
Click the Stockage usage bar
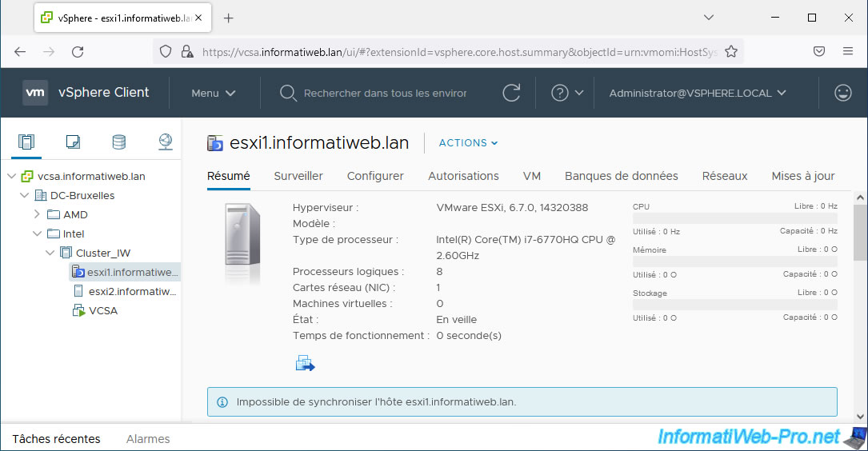coord(734,305)
